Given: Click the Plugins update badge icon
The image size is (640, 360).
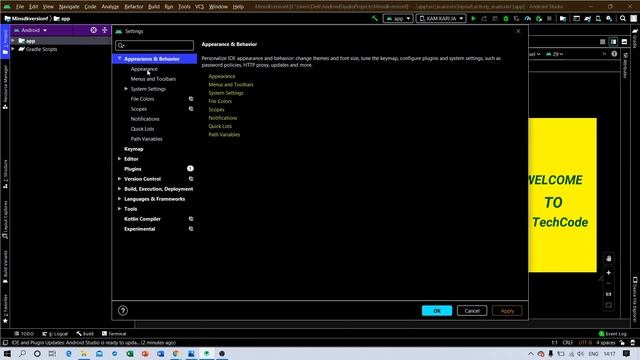Looking at the screenshot, I should click(190, 169).
